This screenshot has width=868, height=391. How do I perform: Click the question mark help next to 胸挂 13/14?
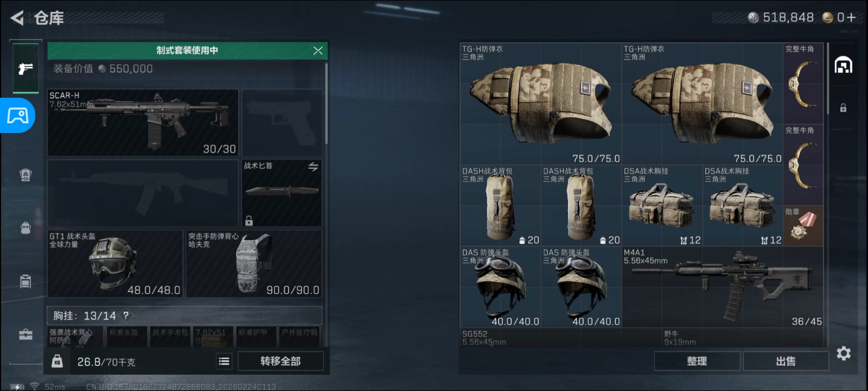(126, 316)
